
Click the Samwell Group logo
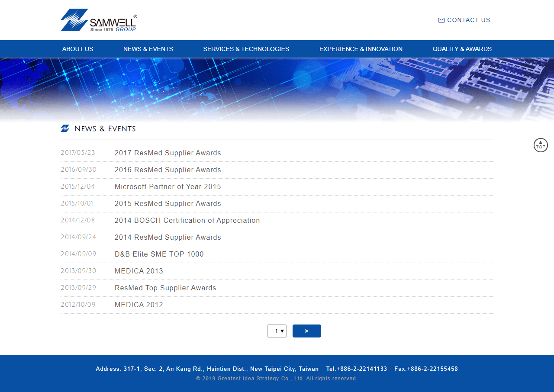click(99, 20)
